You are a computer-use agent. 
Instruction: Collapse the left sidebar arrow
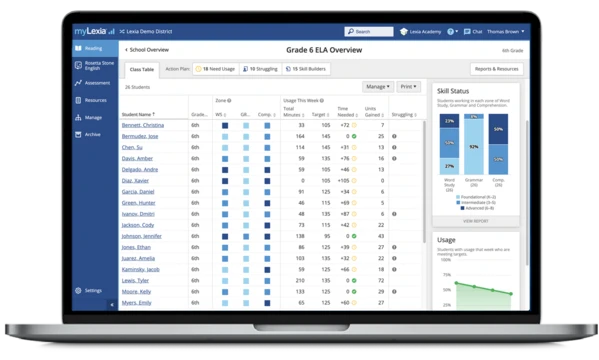tap(112, 305)
